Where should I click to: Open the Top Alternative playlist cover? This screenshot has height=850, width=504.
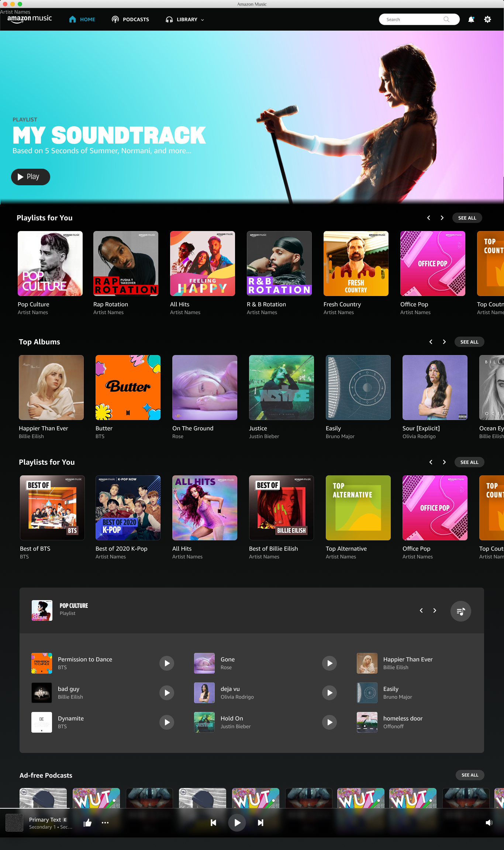tap(358, 508)
